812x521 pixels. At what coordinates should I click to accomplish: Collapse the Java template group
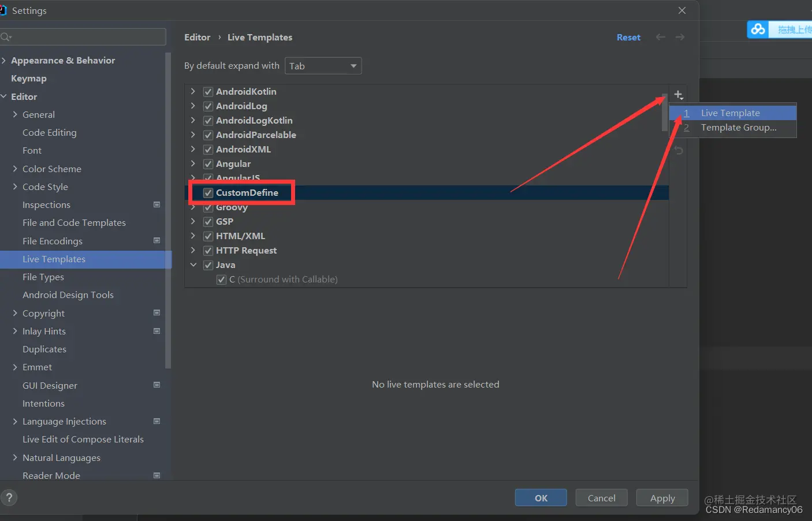tap(193, 265)
